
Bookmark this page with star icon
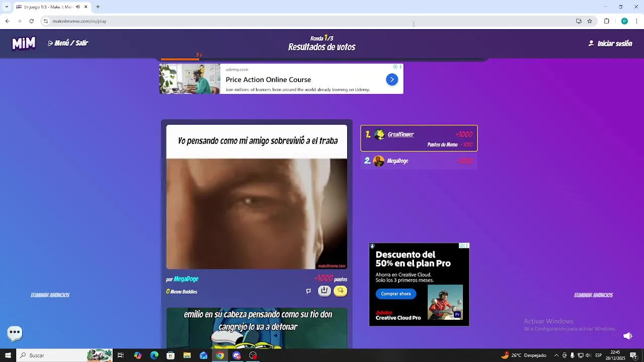pyautogui.click(x=590, y=21)
